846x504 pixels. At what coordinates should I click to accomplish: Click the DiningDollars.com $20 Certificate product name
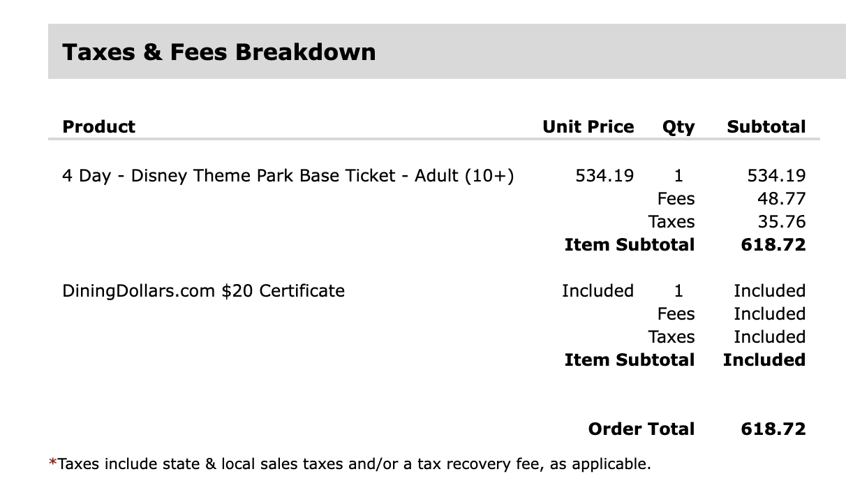[x=203, y=290]
